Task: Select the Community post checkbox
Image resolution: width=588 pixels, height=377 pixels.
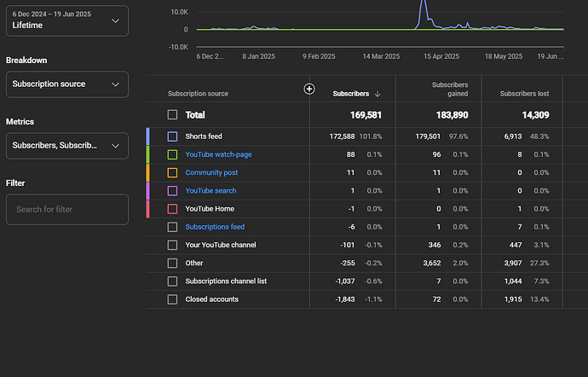Action: pyautogui.click(x=173, y=172)
